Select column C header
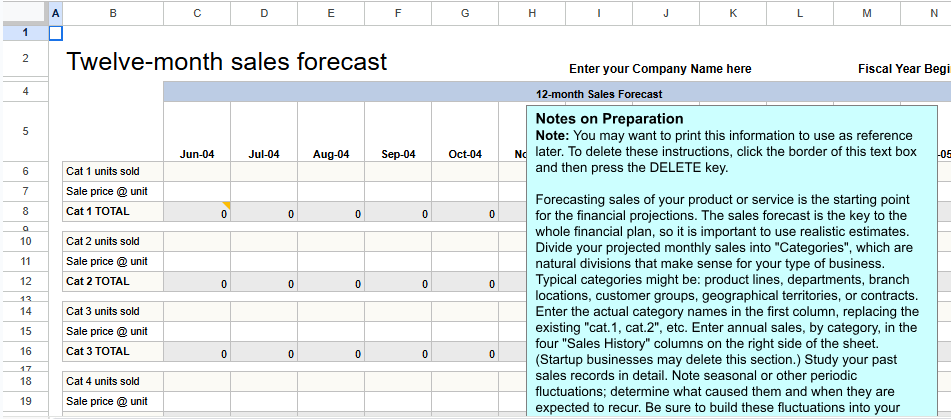 click(x=197, y=13)
